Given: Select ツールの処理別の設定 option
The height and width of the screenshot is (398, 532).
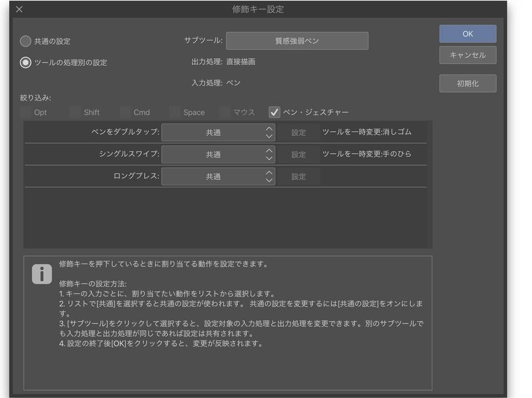Looking at the screenshot, I should pyautogui.click(x=25, y=63).
